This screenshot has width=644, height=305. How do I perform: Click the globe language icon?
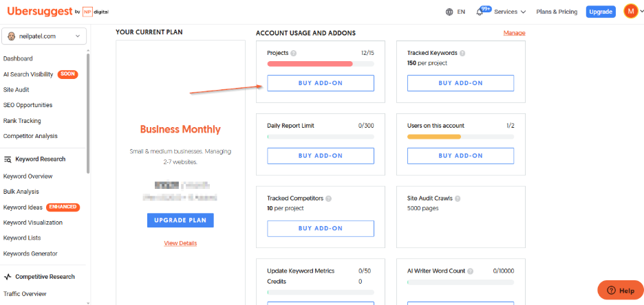coord(449,12)
